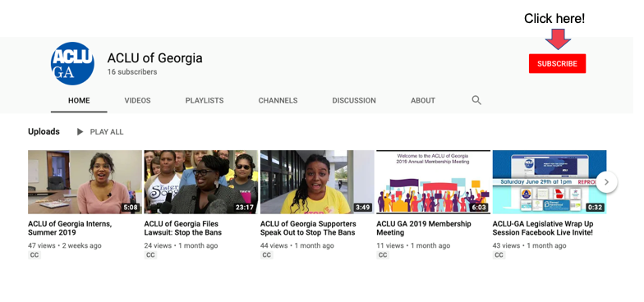The image size is (644, 302).
Task: Click title 'ACLU GA 2019 Membership Meeting'
Action: [x=424, y=228]
